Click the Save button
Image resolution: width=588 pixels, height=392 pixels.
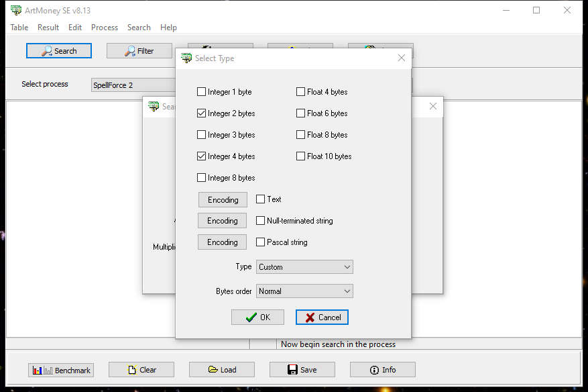pos(302,370)
